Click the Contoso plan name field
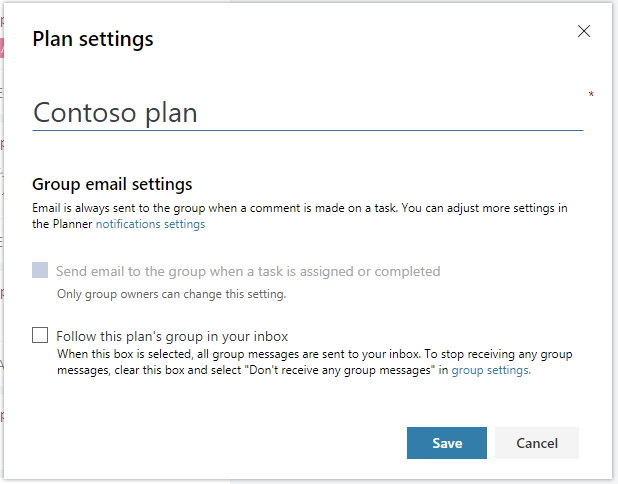Screen dimensions: 618x484 [x=307, y=112]
